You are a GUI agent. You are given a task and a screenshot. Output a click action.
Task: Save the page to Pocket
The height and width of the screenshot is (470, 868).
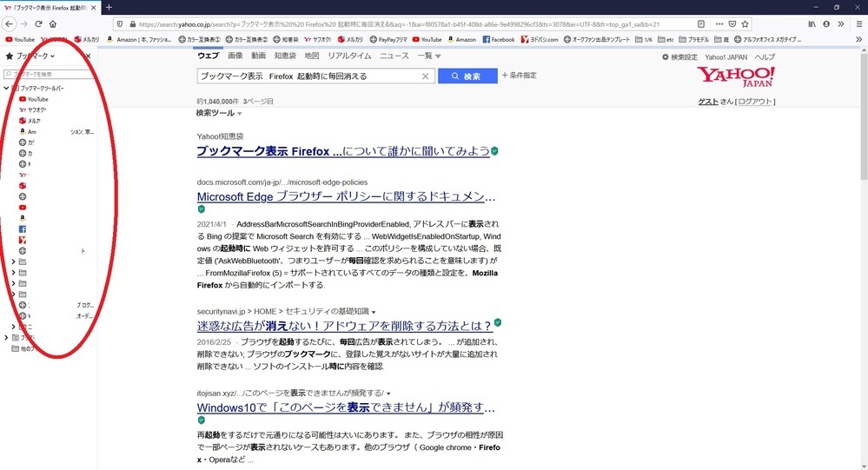(x=731, y=24)
